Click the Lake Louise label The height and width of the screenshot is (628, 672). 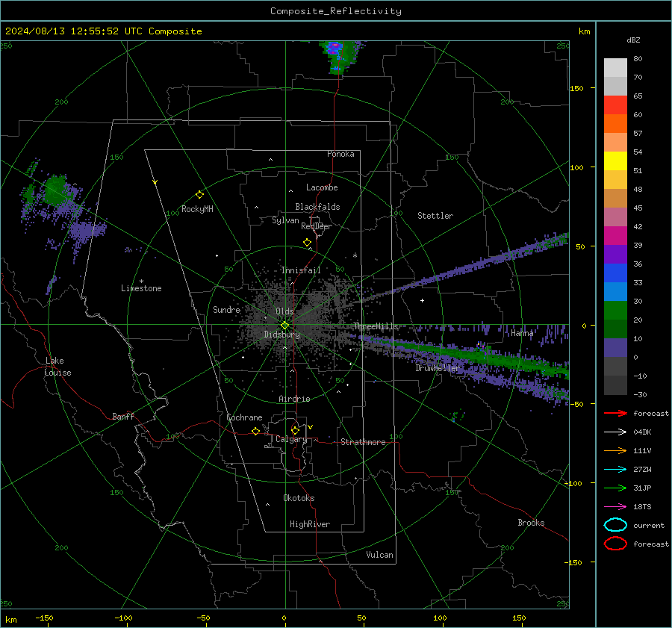coord(57,367)
